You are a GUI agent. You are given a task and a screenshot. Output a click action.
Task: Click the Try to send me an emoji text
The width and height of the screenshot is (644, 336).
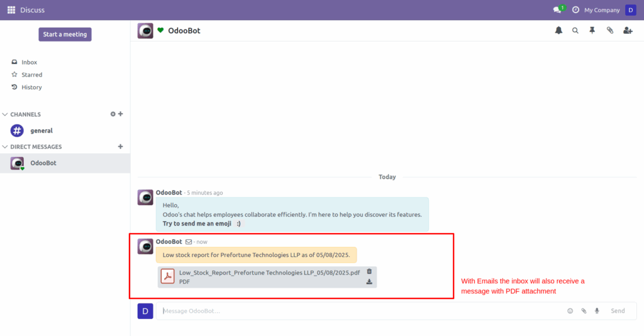coord(197,224)
